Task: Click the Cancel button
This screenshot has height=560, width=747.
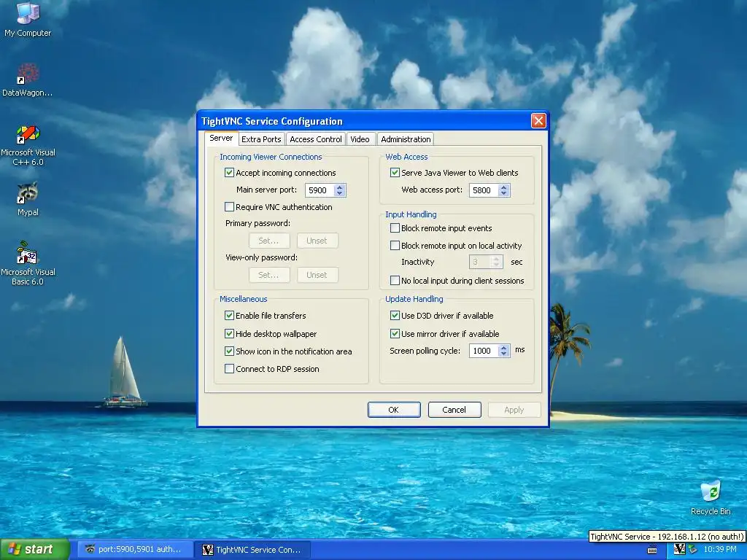Action: 454,410
